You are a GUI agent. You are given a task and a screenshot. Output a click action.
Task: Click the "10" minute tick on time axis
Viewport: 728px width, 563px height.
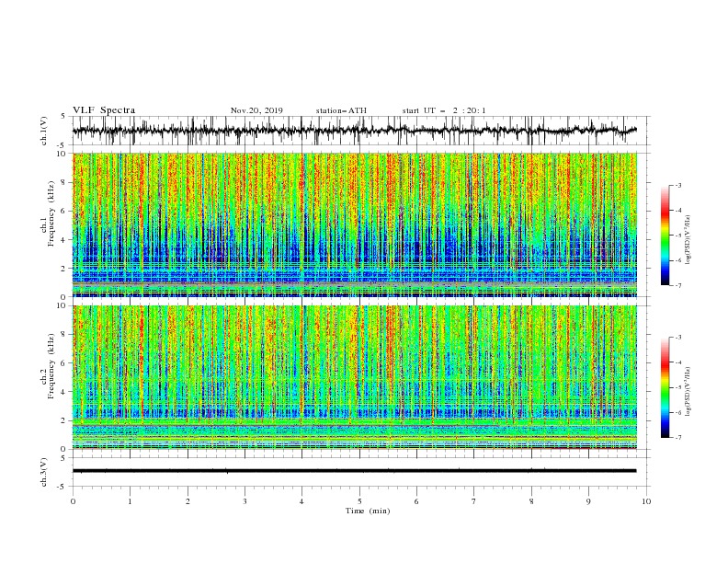tap(646, 501)
